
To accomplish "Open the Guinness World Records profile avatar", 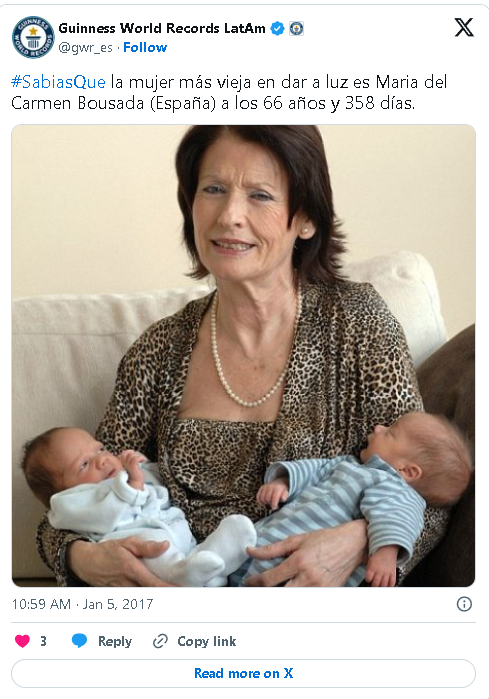I will [x=33, y=37].
